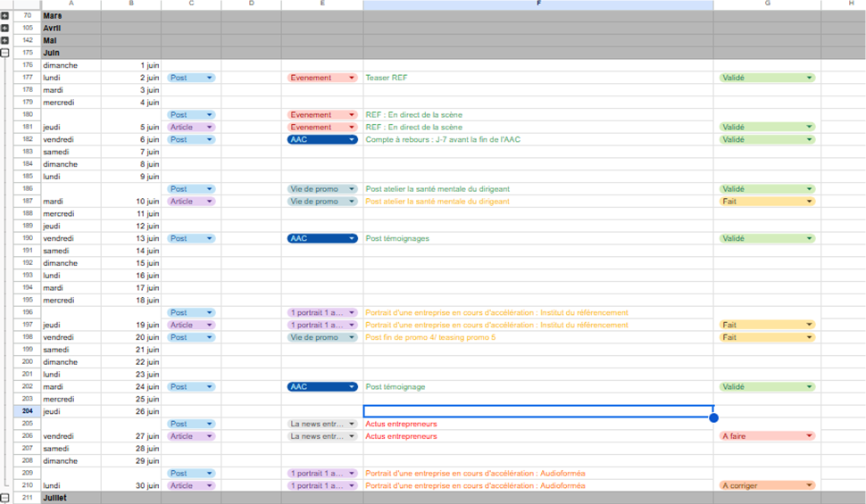Select the row 204 header
This screenshot has width=866, height=504.
(x=27, y=411)
